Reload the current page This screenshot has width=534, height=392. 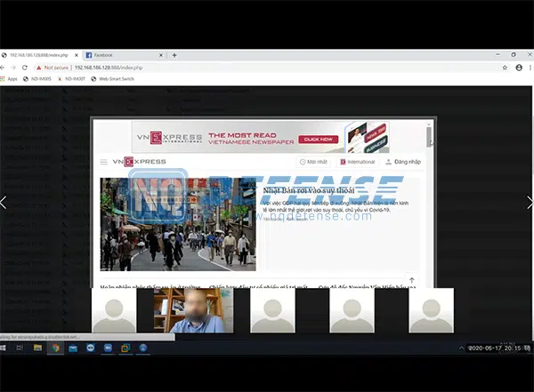point(25,68)
